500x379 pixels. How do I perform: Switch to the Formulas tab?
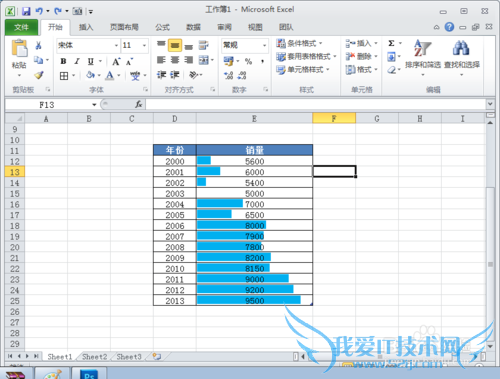(162, 27)
